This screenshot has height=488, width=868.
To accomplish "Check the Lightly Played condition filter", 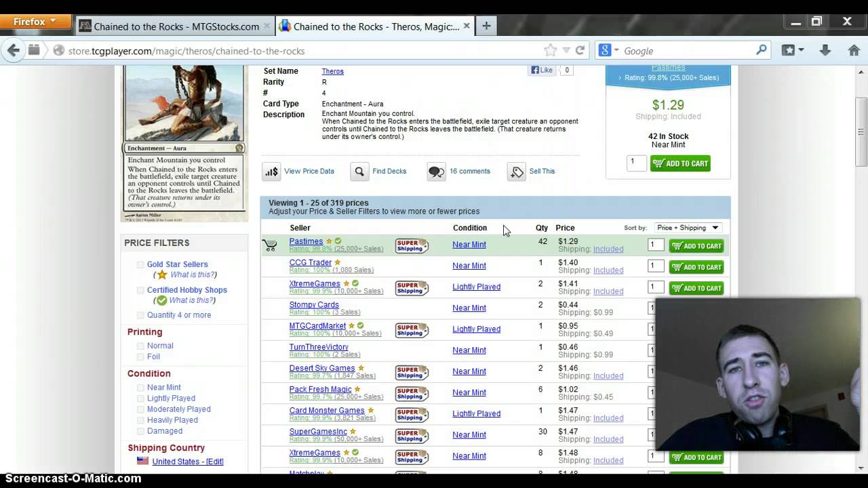I will click(x=140, y=399).
